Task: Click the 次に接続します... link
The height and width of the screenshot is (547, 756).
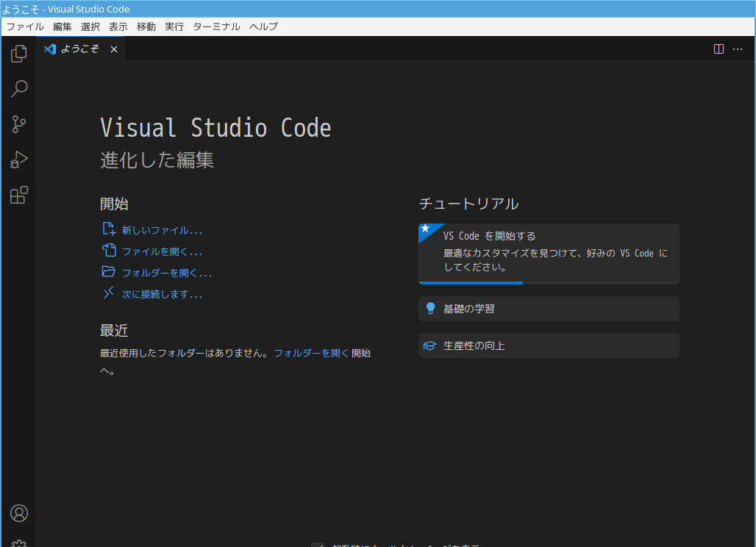Action: tap(162, 294)
